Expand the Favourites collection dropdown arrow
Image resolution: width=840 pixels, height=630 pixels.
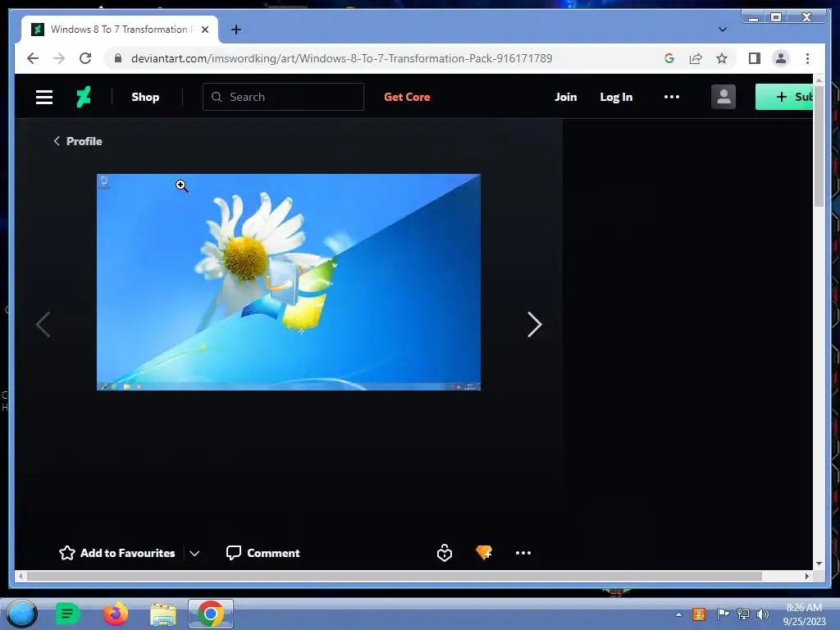194,554
